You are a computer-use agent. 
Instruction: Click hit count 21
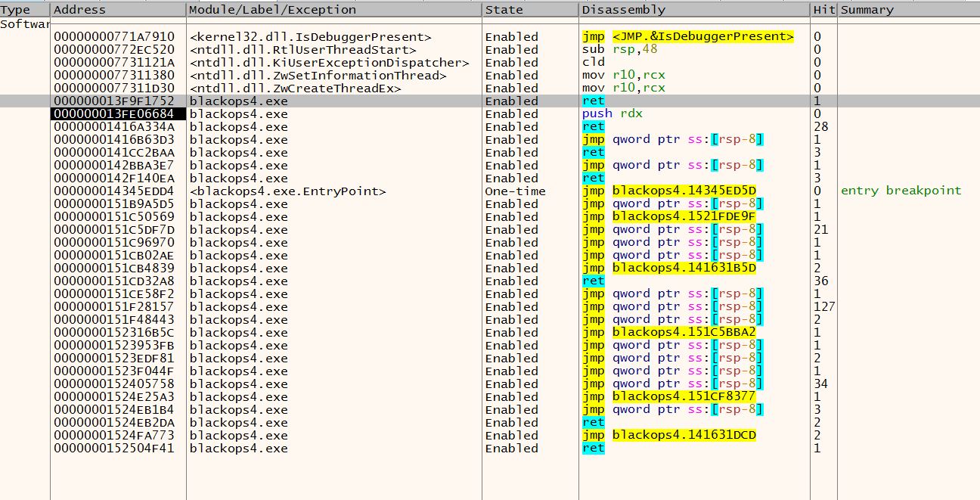(x=820, y=230)
